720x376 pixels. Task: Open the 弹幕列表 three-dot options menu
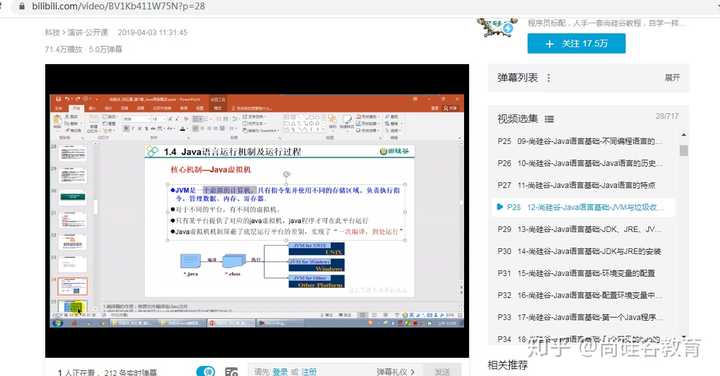[549, 78]
